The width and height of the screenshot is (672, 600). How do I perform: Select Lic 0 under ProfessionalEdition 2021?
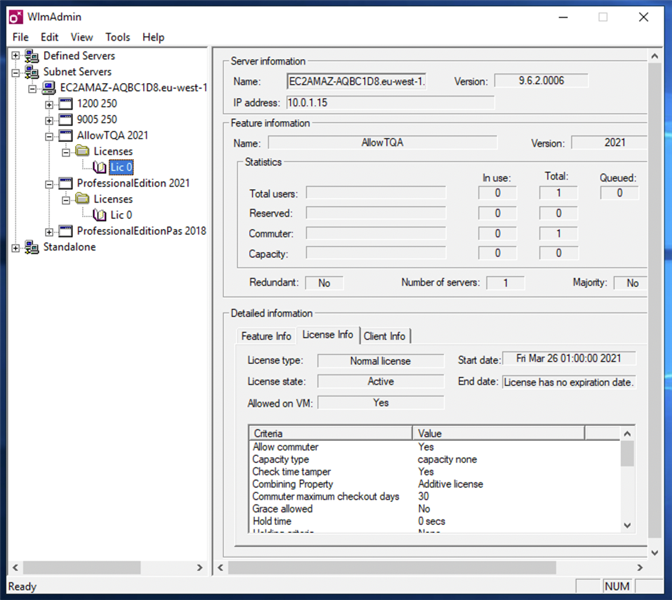pos(121,215)
